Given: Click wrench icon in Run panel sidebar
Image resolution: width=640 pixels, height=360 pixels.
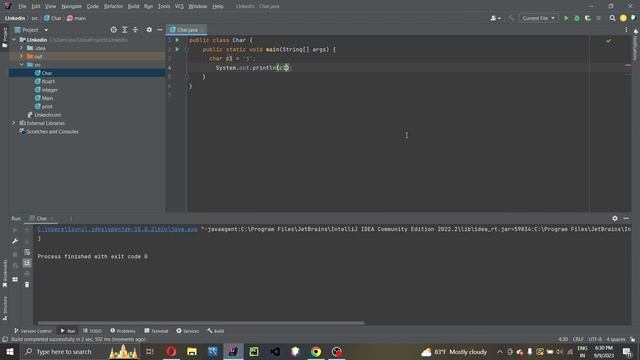Looking at the screenshot, I should tap(15, 241).
